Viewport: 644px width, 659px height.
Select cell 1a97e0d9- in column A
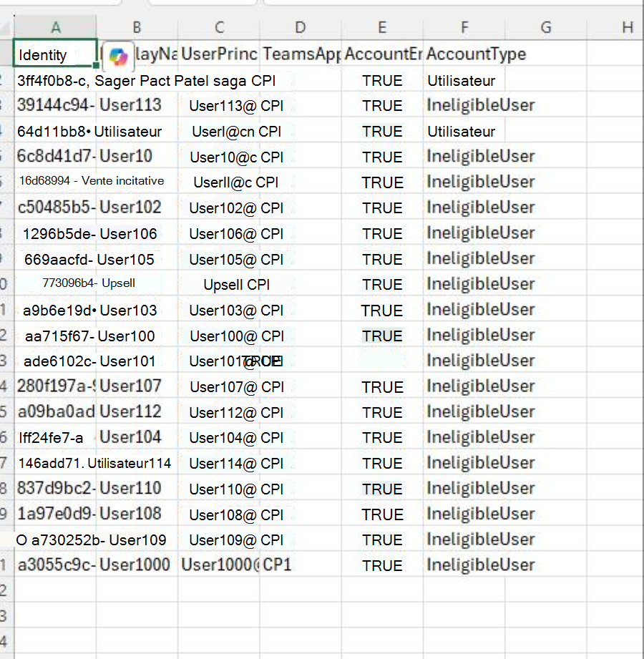[56, 514]
